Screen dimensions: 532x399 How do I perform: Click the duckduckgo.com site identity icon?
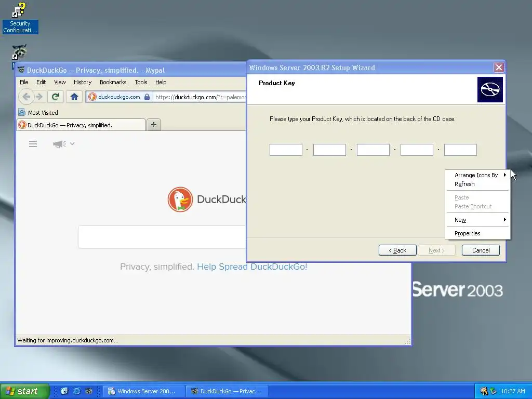pos(92,97)
